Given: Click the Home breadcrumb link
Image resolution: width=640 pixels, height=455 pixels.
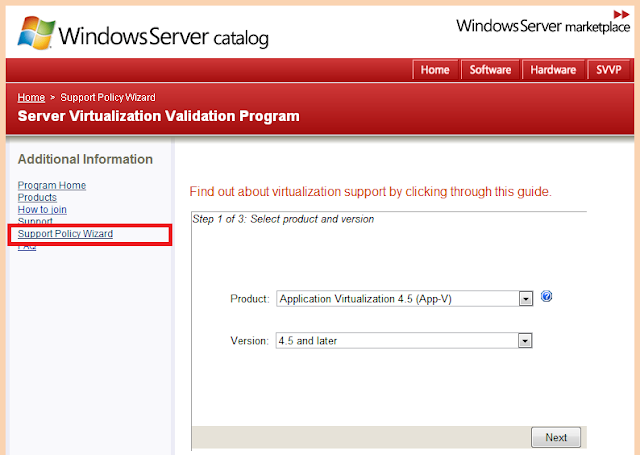Looking at the screenshot, I should point(31,98).
